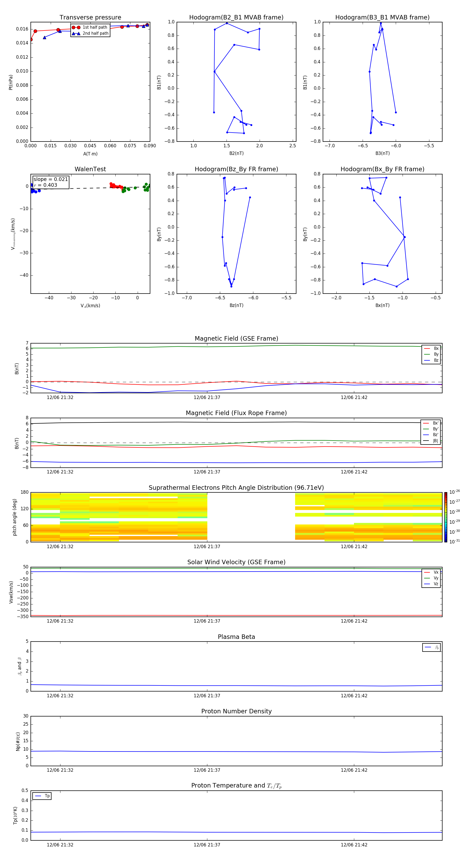The image size is (473, 868).
Task: Click the 'Proton Temperature and Te/Tp' title
Action: pyautogui.click(x=236, y=786)
